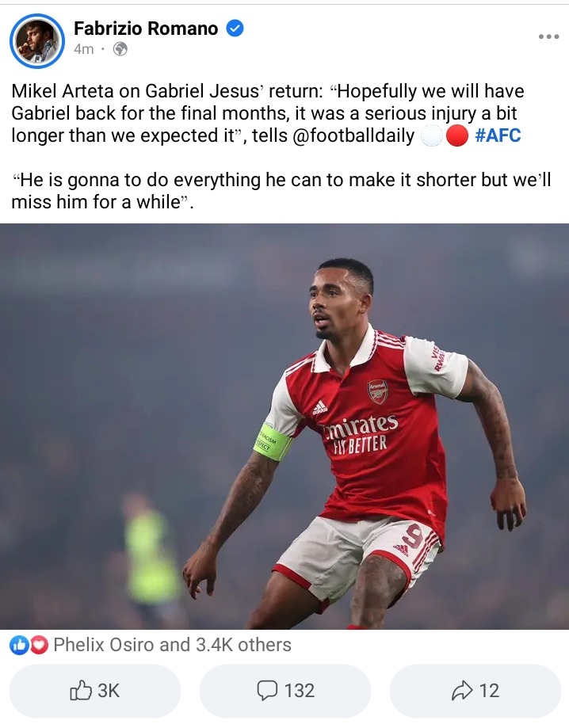This screenshot has width=569, height=728.
Task: Open the 4m post timestamp
Action: pos(84,49)
